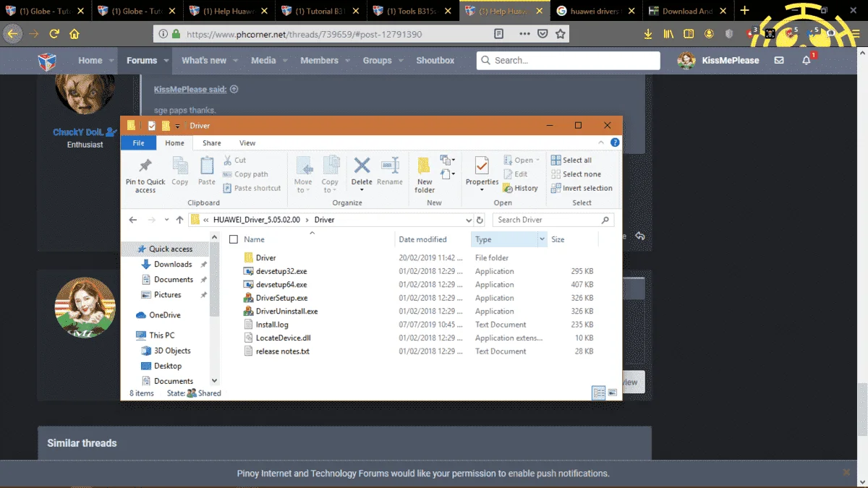Toggle reader view icon in address bar
Screen dimensions: 868x488
(498, 34)
